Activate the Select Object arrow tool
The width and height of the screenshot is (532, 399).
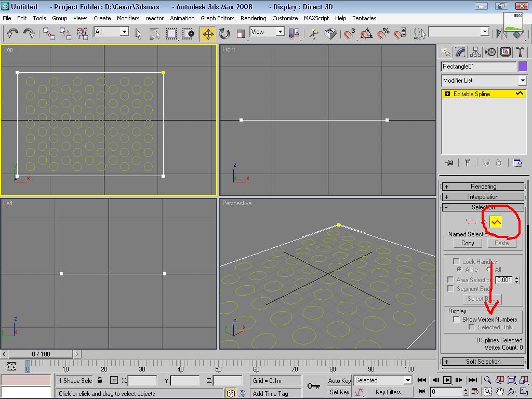[138, 34]
